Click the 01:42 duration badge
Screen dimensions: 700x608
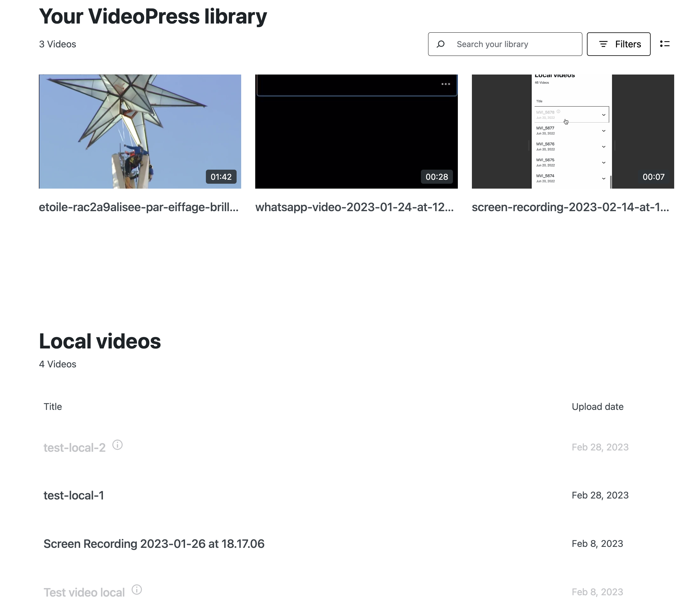pyautogui.click(x=221, y=177)
